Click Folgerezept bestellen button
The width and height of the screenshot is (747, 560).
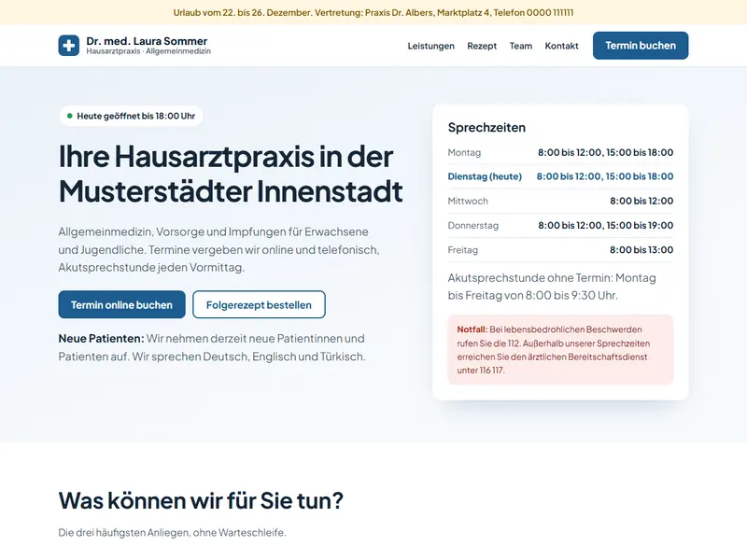pos(259,305)
